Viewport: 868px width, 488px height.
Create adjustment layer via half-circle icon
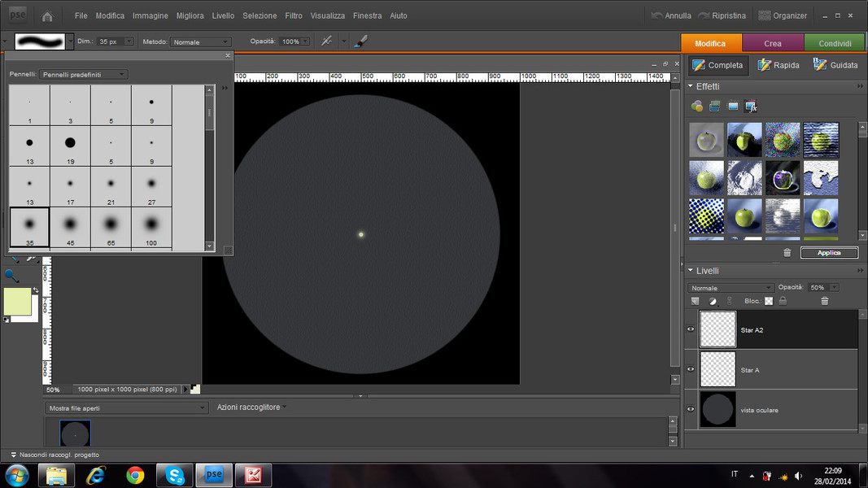click(x=713, y=301)
